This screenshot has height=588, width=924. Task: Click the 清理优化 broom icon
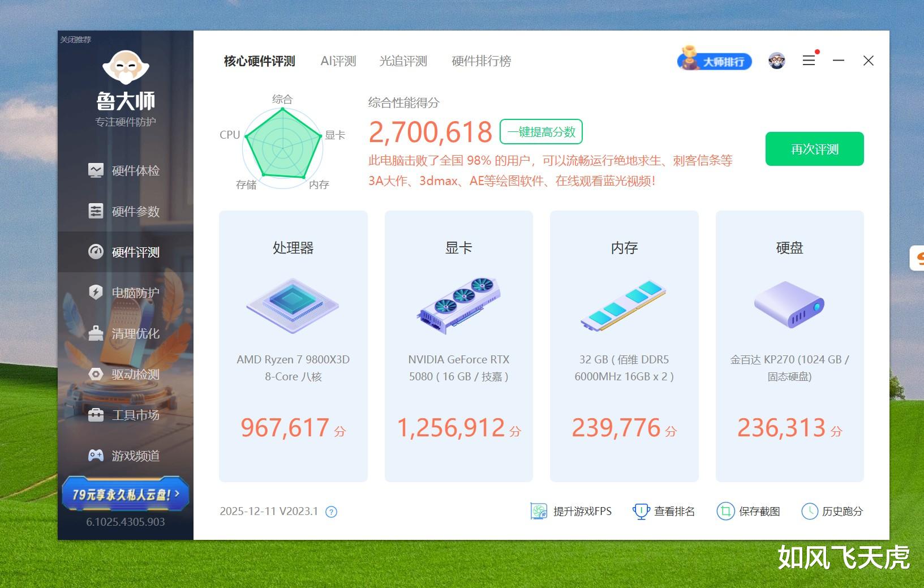[x=96, y=333]
